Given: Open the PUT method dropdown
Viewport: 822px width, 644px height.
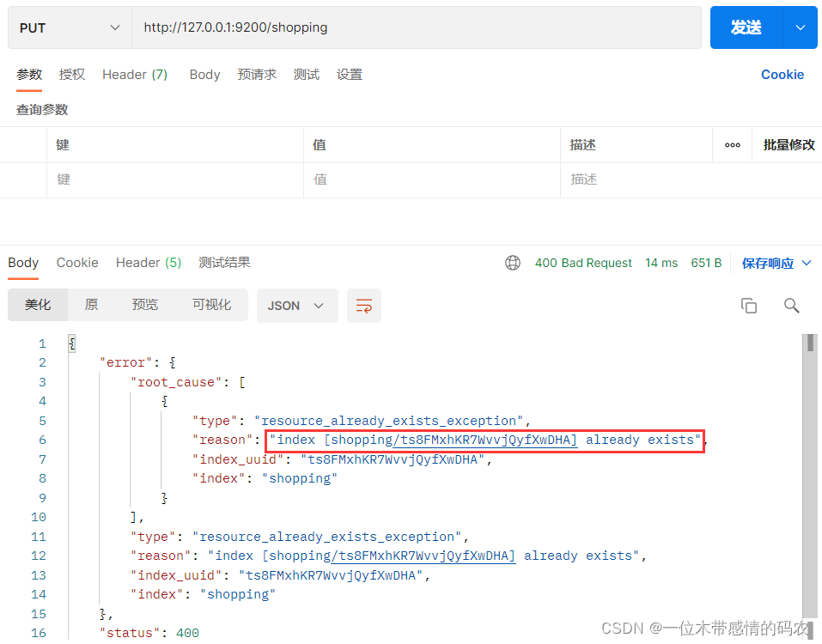Looking at the screenshot, I should pos(70,27).
